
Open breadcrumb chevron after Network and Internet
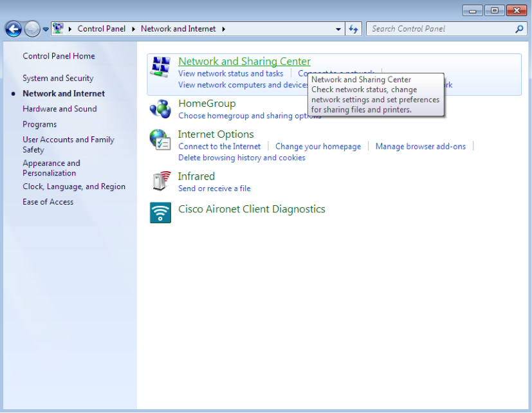coord(223,28)
